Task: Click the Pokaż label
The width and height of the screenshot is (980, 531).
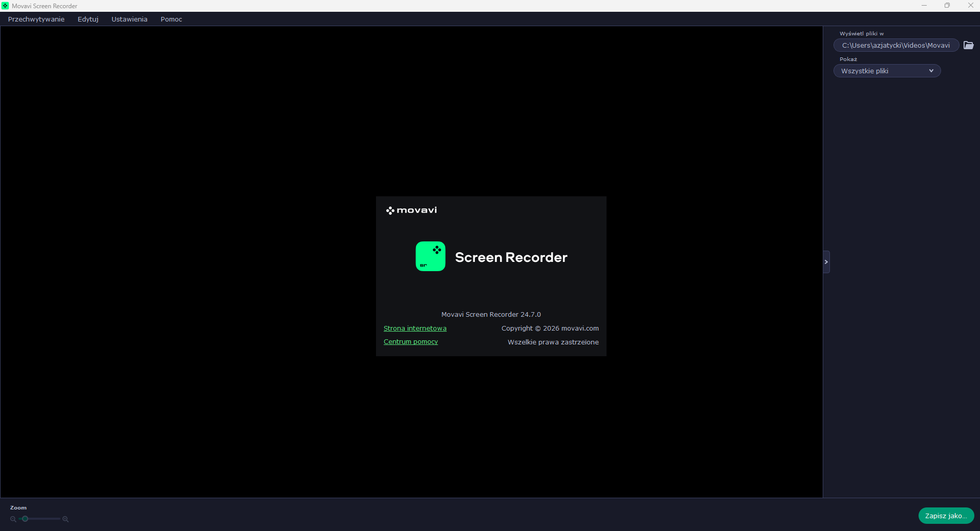Action: tap(848, 59)
